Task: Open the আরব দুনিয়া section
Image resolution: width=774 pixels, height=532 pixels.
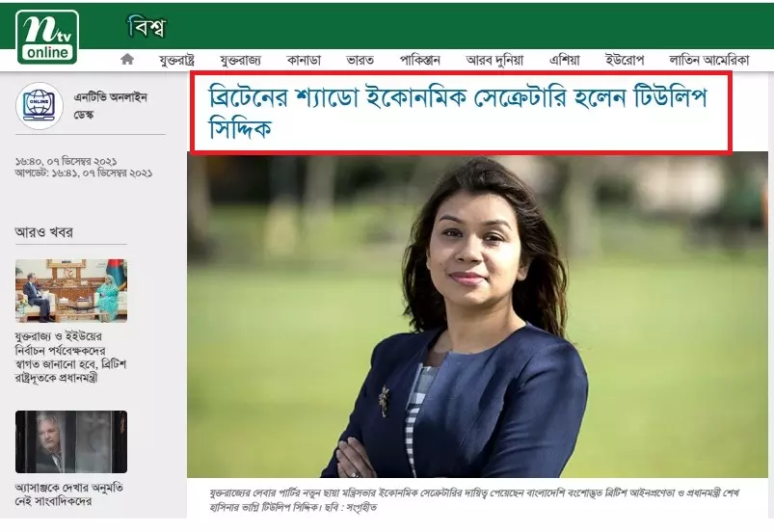Action: [x=494, y=60]
